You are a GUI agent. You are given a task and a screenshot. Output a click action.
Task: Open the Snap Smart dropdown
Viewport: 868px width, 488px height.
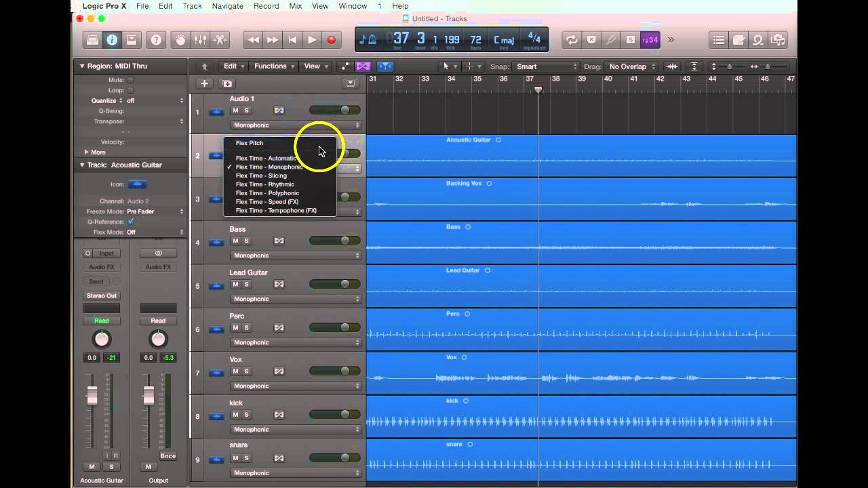(x=546, y=66)
